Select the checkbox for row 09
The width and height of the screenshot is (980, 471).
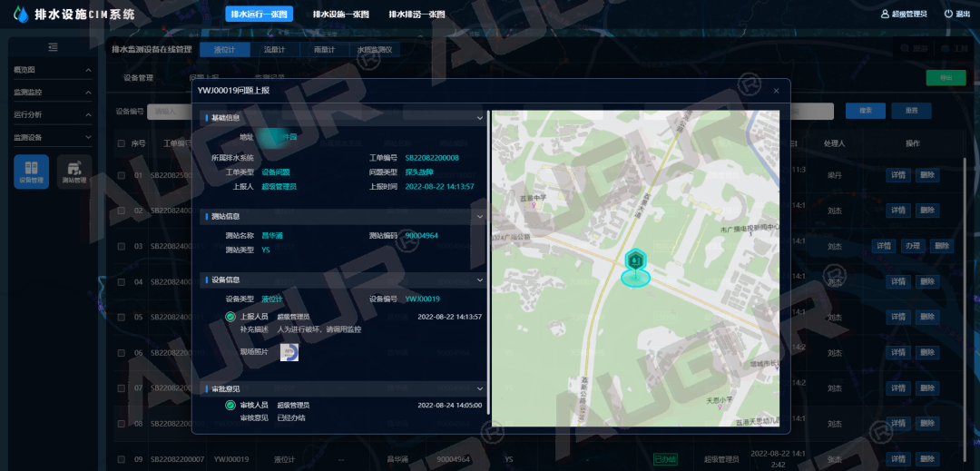point(121,459)
